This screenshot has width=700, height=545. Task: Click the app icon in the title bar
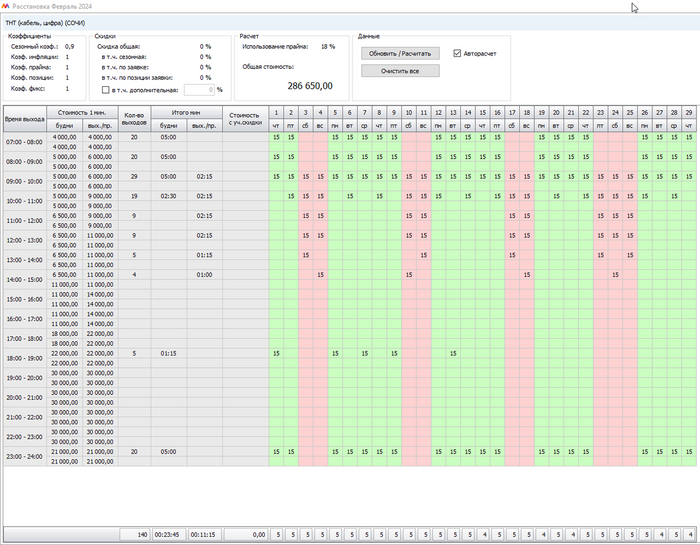[6, 6]
